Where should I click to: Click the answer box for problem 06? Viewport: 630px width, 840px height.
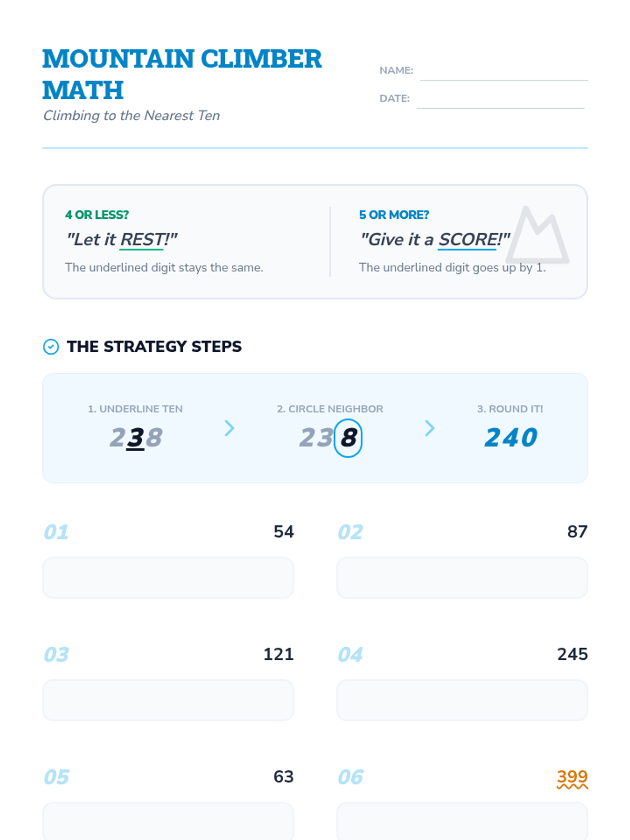point(462,822)
